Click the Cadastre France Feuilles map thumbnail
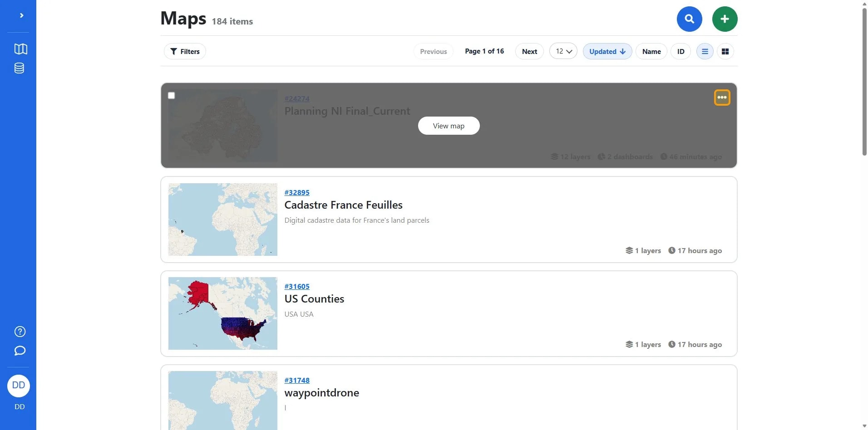Image resolution: width=868 pixels, height=430 pixels. coord(223,220)
